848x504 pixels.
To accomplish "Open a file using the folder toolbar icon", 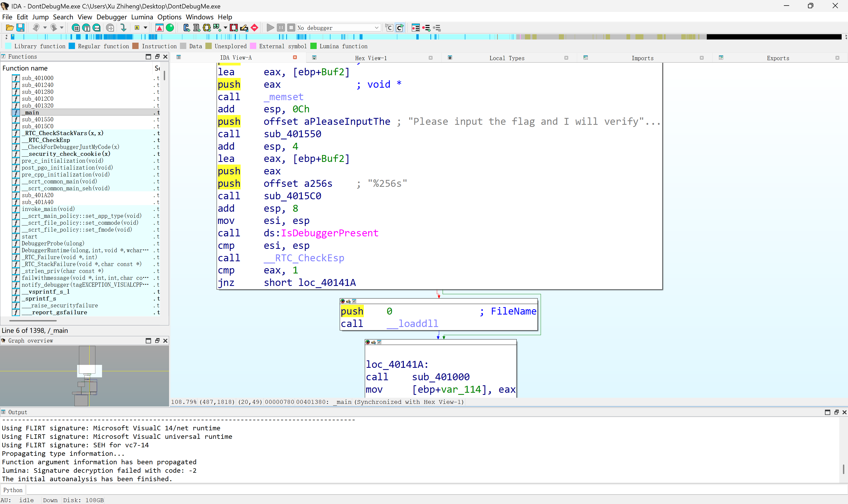I will 10,28.
